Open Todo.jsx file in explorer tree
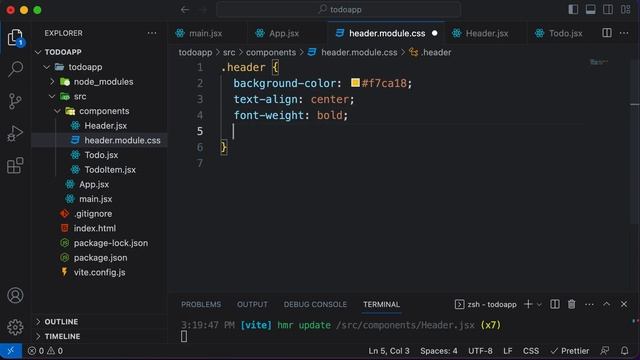 tap(99, 155)
